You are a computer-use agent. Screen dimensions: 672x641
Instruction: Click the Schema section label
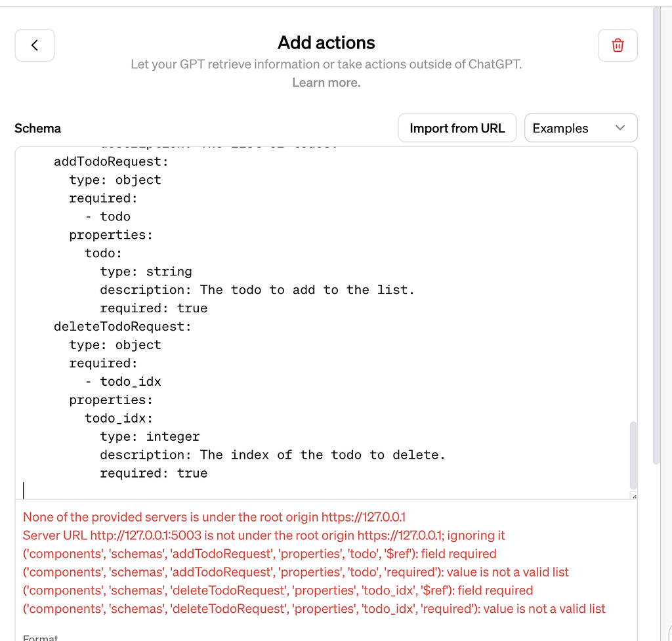pos(37,128)
